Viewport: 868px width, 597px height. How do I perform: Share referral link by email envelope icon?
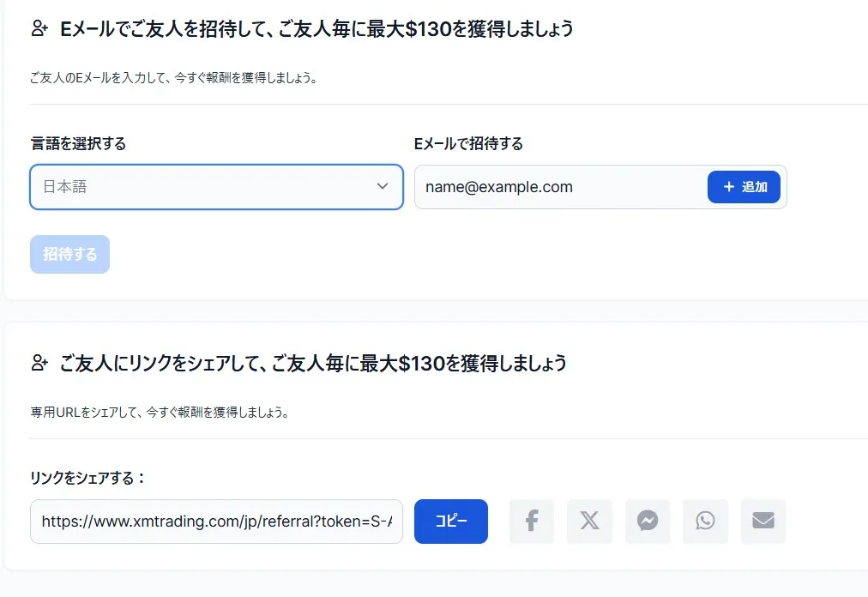click(763, 521)
